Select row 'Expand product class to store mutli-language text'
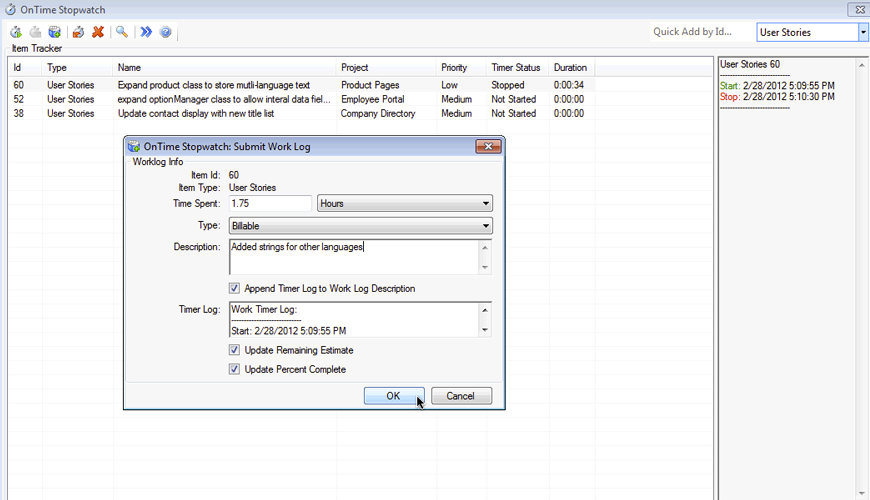 click(302, 85)
